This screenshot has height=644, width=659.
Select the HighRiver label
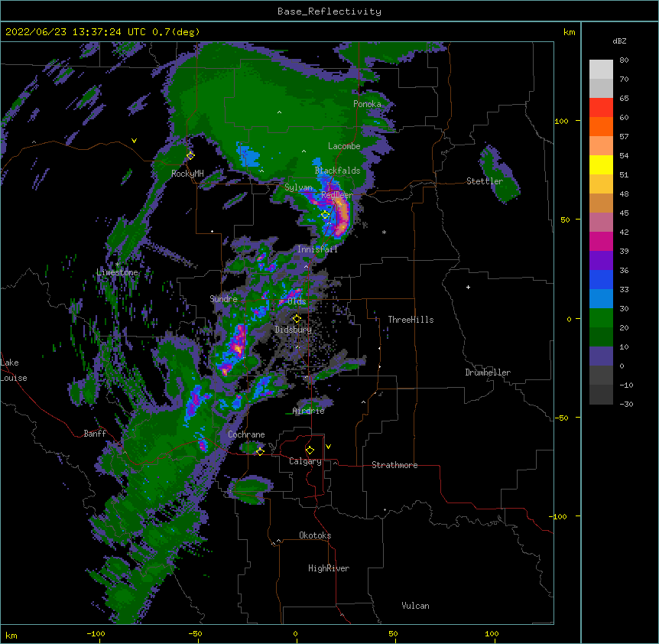329,568
